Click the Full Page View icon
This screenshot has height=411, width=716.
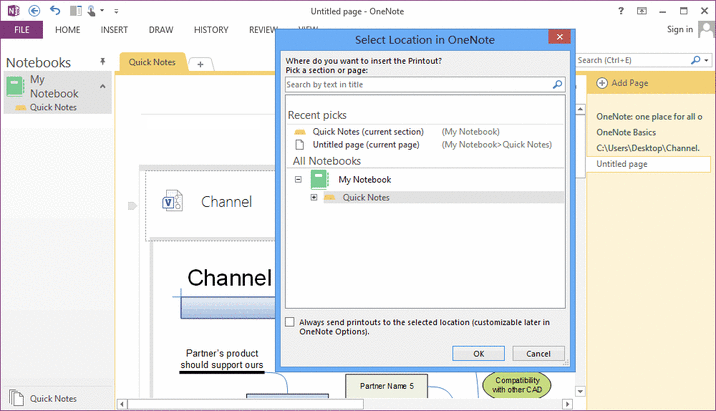(x=642, y=11)
